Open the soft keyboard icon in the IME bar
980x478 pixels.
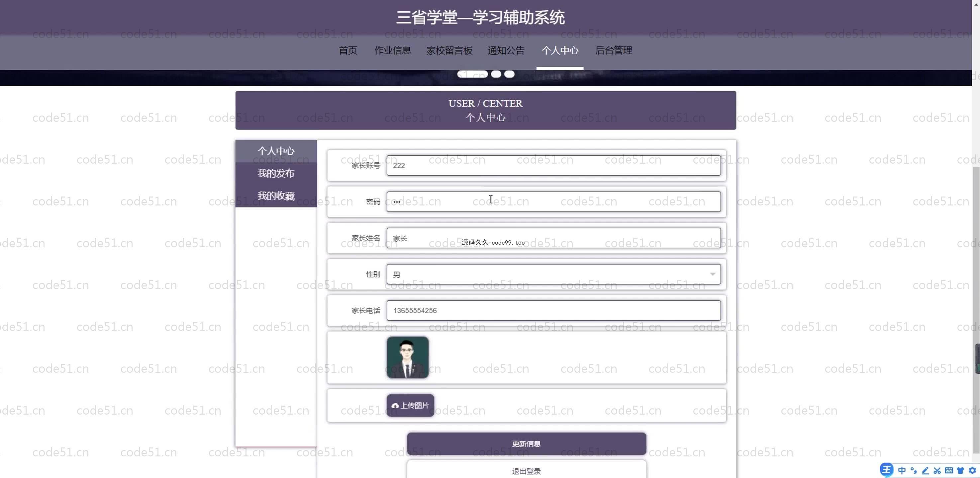pos(949,470)
